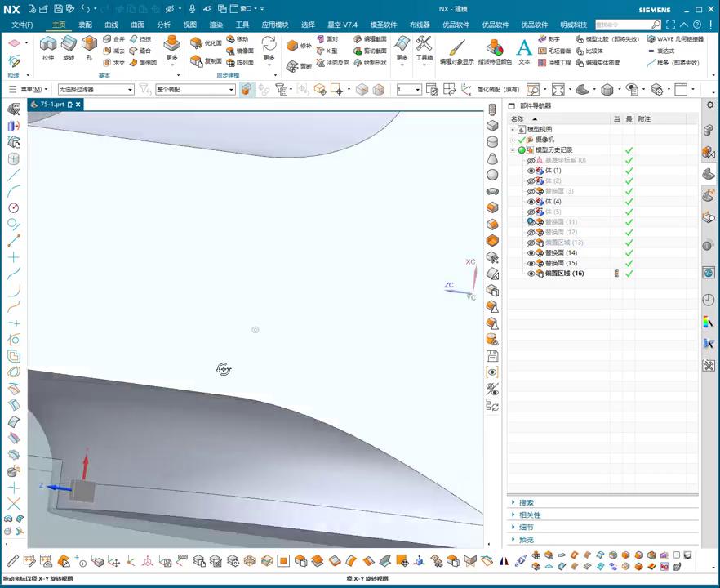Select the 指派特征颜色 color tool
This screenshot has width=720, height=588.
click(495, 48)
